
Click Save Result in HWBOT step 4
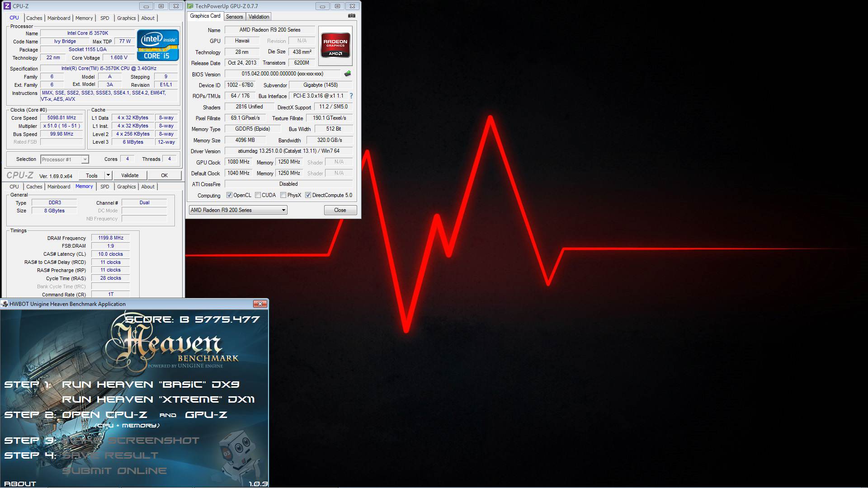click(x=110, y=455)
